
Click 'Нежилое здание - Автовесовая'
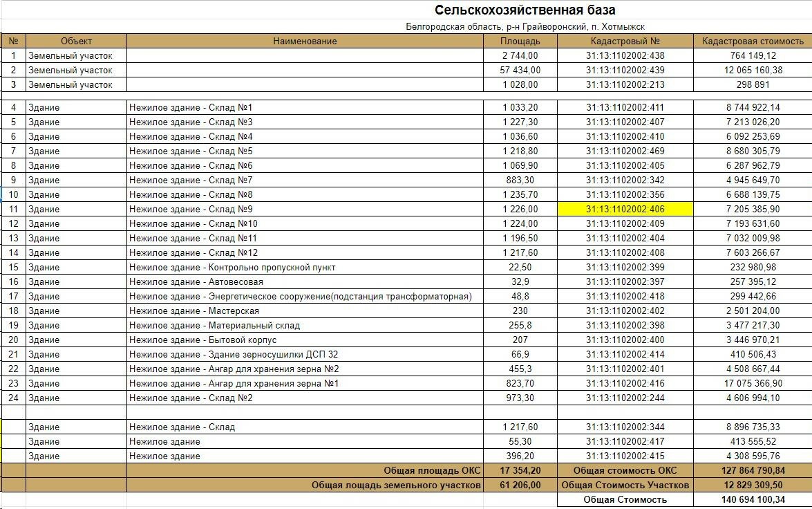[196, 281]
